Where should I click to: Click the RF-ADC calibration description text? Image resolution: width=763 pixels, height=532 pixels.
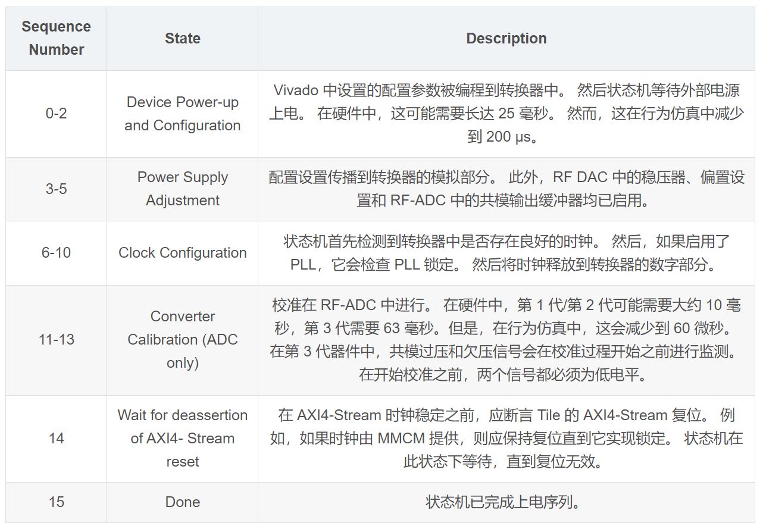click(x=506, y=340)
